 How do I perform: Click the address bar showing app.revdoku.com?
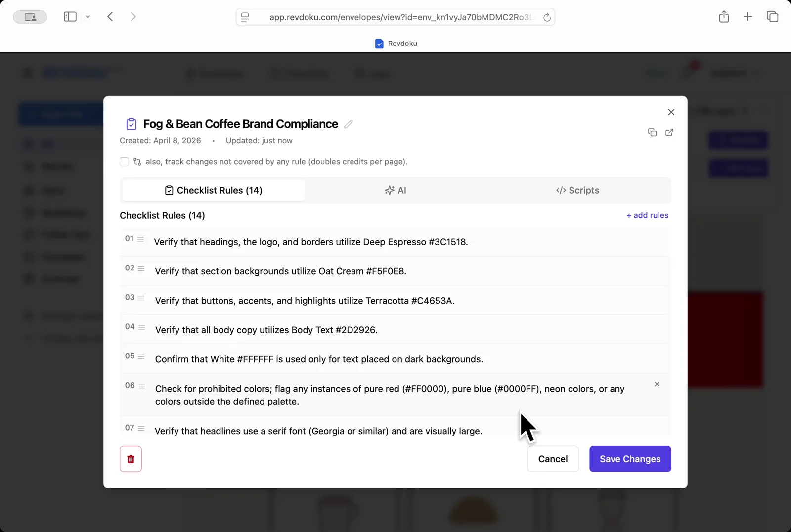[x=395, y=17]
